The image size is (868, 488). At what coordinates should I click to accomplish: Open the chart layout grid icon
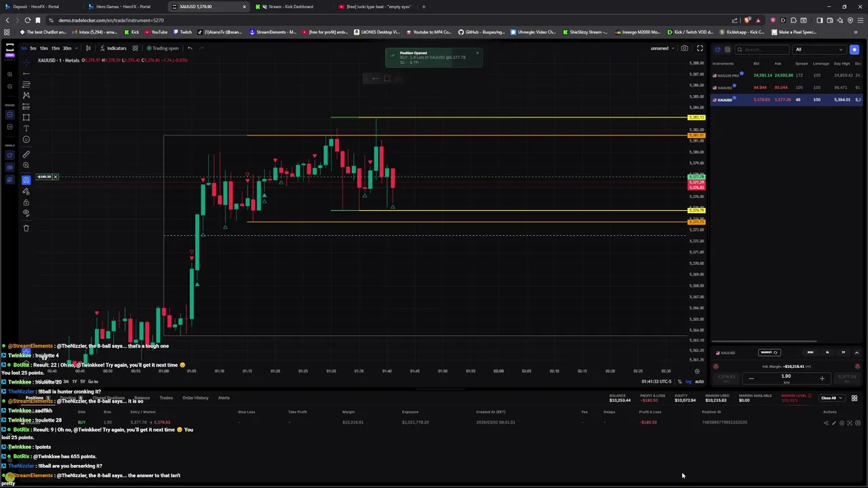pos(135,48)
